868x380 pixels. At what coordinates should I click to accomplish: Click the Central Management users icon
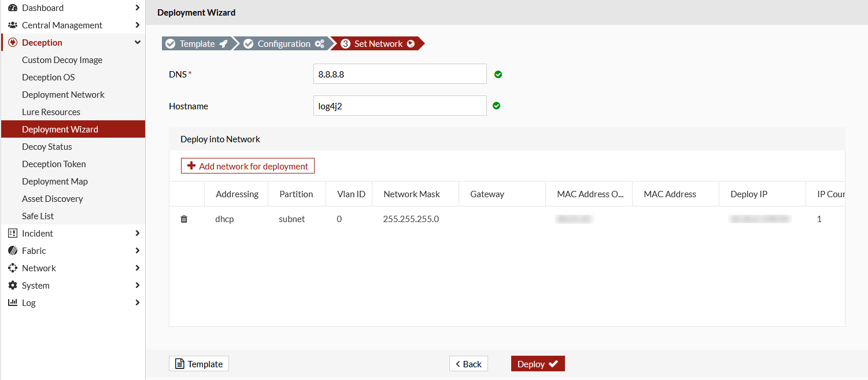[13, 25]
